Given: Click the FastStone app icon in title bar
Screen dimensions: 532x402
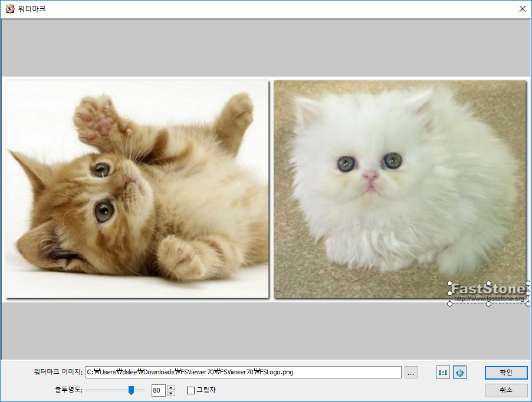Looking at the screenshot, I should [9, 9].
